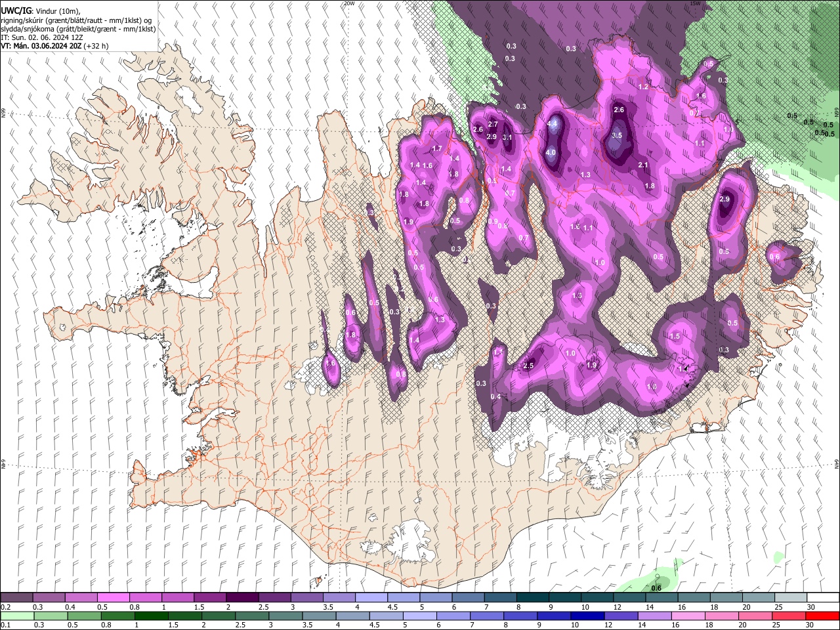The height and width of the screenshot is (630, 840).
Task: Select the white 30 mm swatch in the snow scale
Action: (x=823, y=598)
